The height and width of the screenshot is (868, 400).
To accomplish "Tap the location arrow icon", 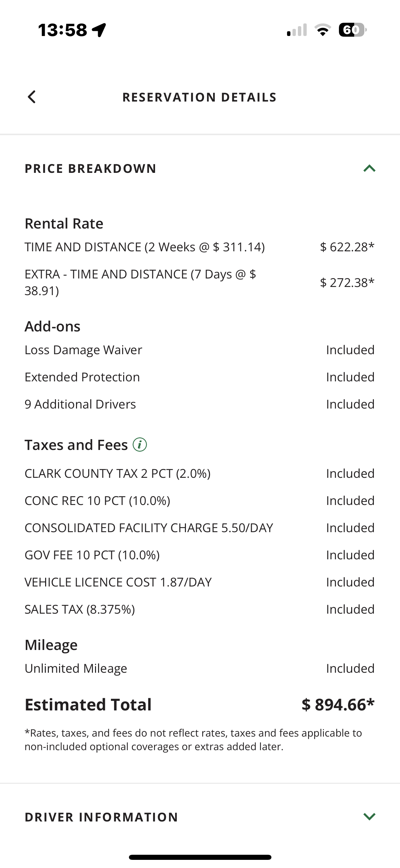I will pos(99,30).
